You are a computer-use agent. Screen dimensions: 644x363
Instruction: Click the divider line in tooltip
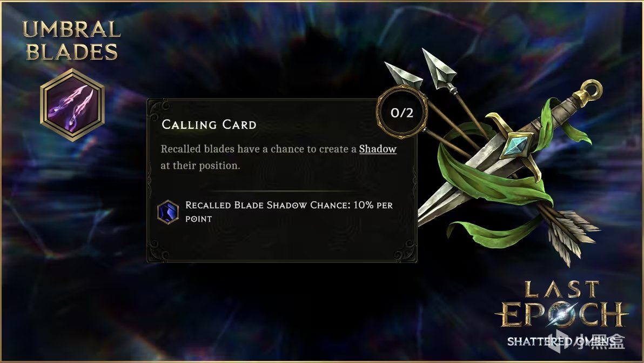click(282, 191)
